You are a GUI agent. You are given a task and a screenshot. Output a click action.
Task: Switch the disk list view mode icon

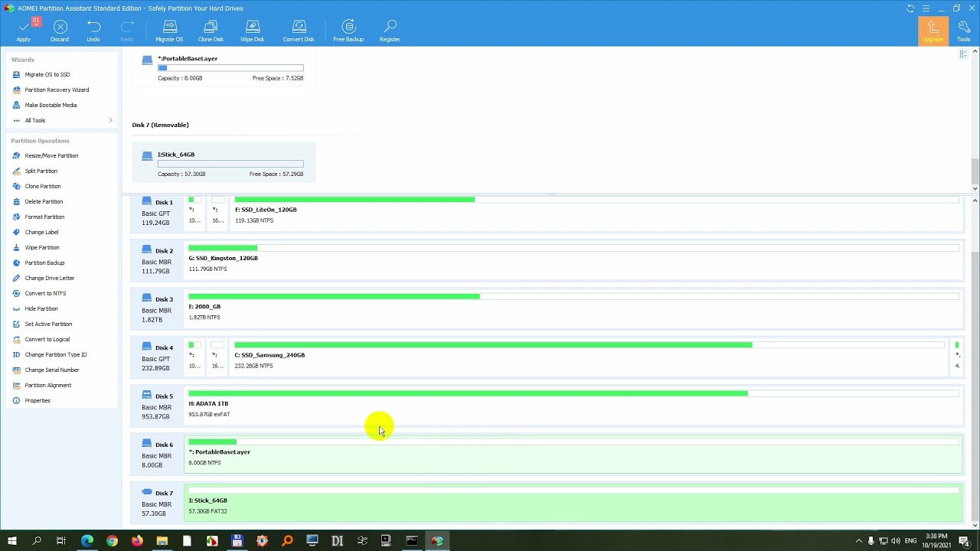963,54
